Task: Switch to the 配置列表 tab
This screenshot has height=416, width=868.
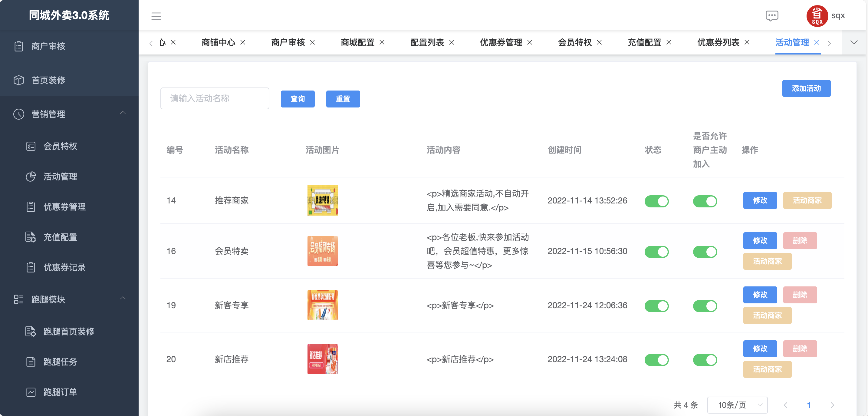Action: pos(427,42)
